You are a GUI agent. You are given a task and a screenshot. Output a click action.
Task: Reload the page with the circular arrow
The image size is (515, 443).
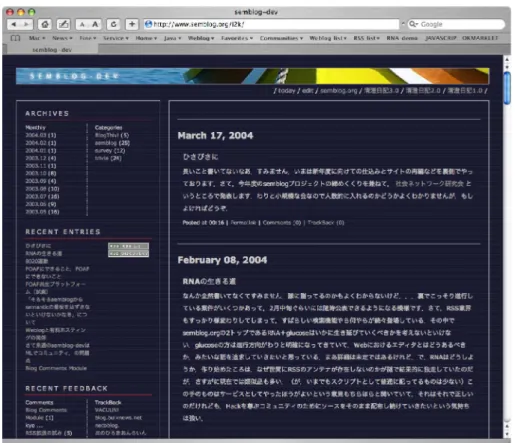tap(114, 24)
